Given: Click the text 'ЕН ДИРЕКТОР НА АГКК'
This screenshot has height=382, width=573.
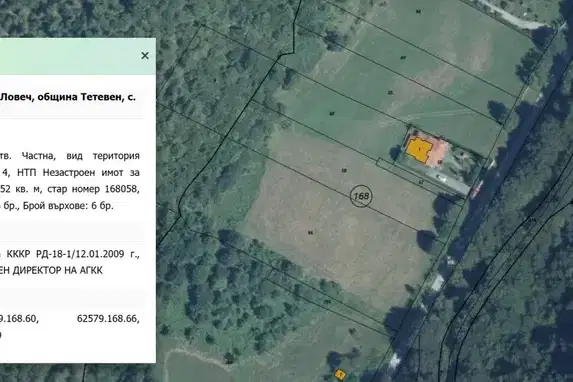Looking at the screenshot, I should tap(52, 271).
